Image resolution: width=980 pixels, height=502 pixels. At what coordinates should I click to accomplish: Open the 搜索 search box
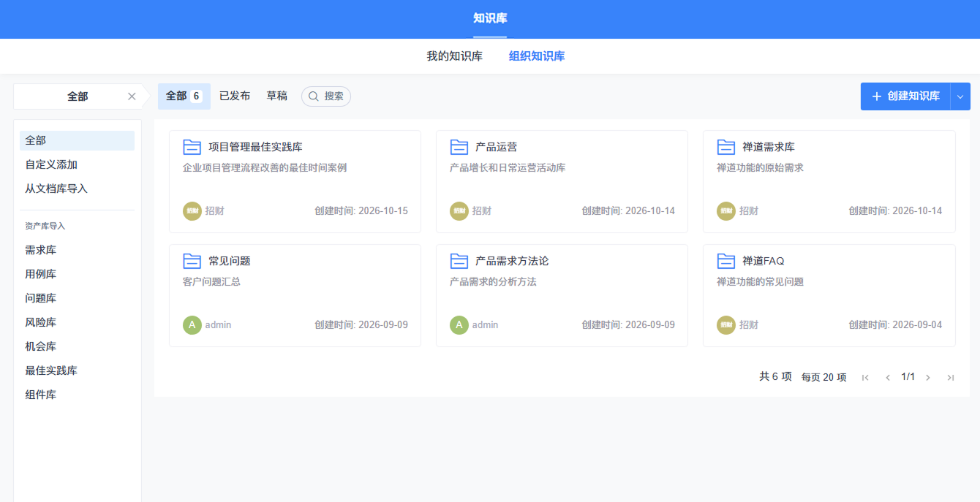[x=326, y=96]
